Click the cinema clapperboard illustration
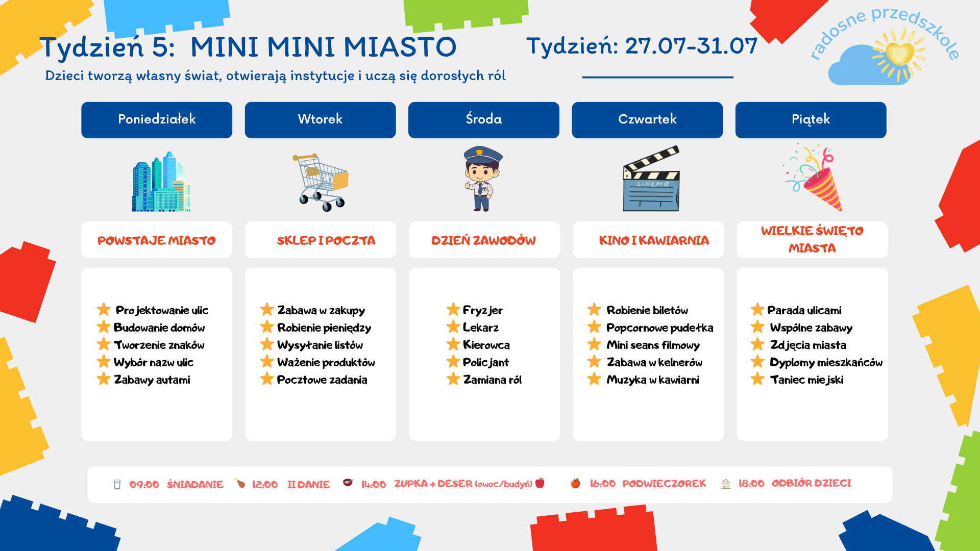980x551 pixels. (651, 179)
